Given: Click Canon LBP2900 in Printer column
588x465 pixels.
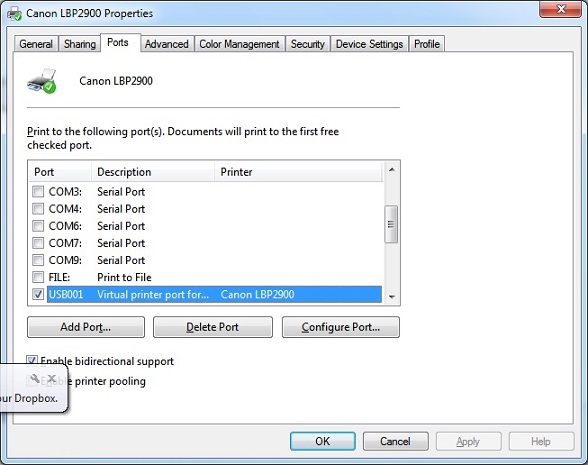Looking at the screenshot, I should 257,294.
